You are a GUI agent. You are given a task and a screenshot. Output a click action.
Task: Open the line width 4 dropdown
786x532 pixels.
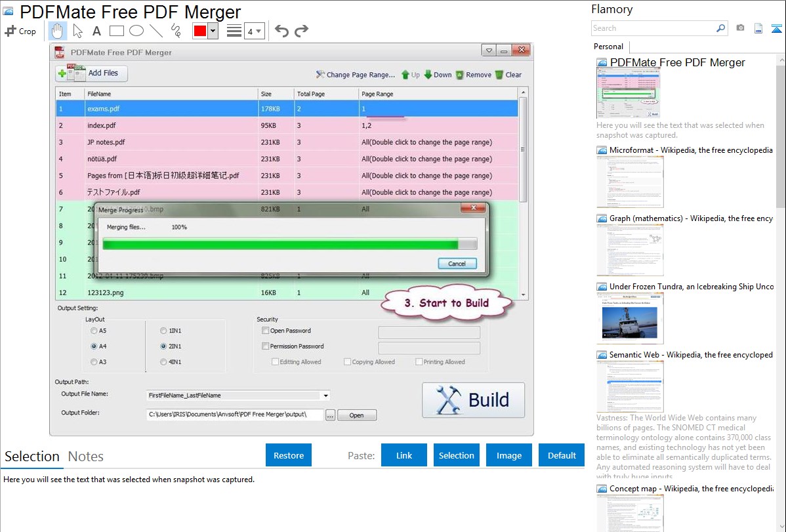point(255,31)
